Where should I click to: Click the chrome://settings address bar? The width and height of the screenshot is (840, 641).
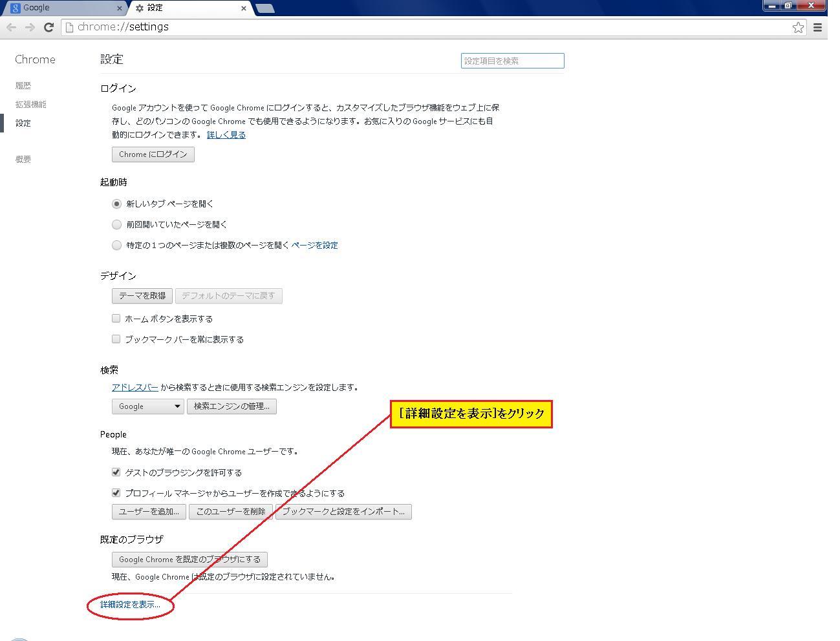(x=433, y=27)
